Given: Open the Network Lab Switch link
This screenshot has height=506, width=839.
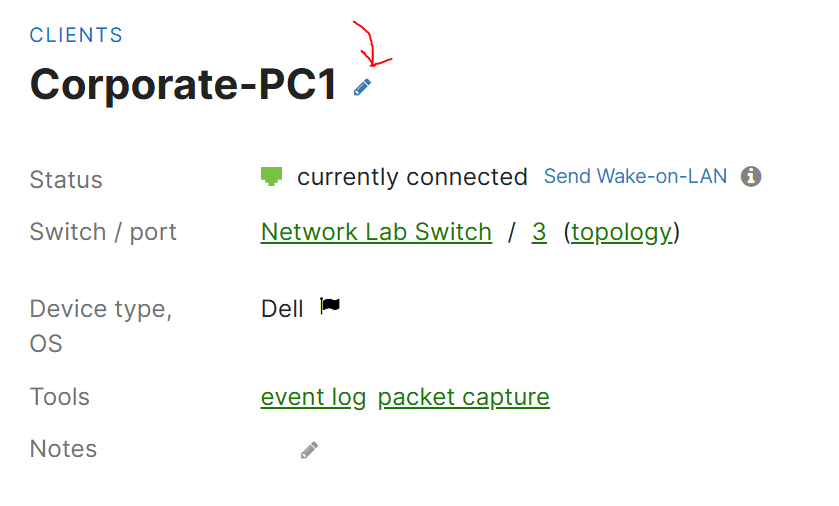Looking at the screenshot, I should [376, 232].
